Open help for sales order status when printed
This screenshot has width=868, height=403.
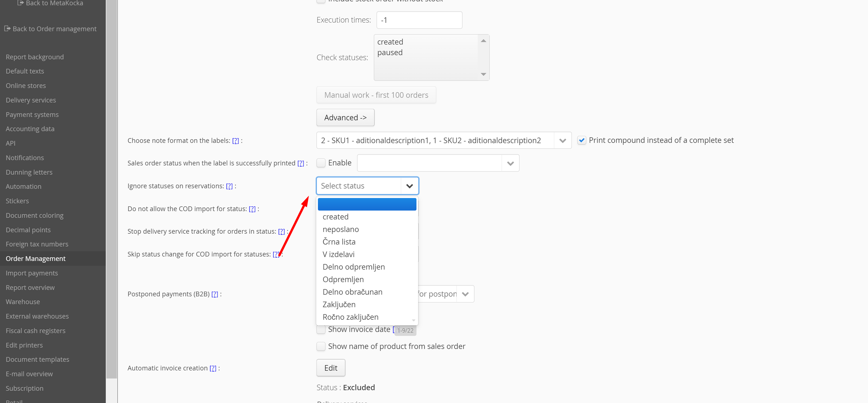point(301,163)
